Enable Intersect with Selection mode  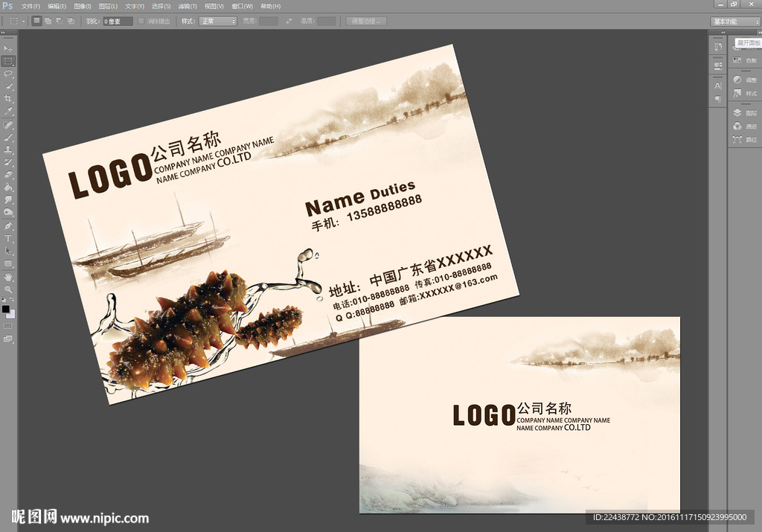[71, 21]
